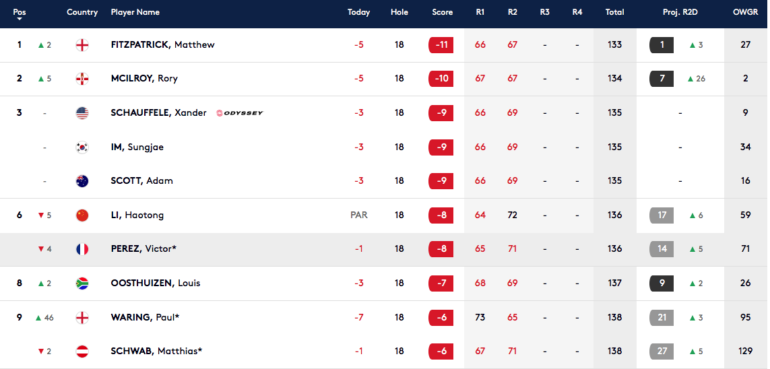The height and width of the screenshot is (369, 770).
Task: Click England flag beside Fitzpatrick
Action: [x=82, y=45]
